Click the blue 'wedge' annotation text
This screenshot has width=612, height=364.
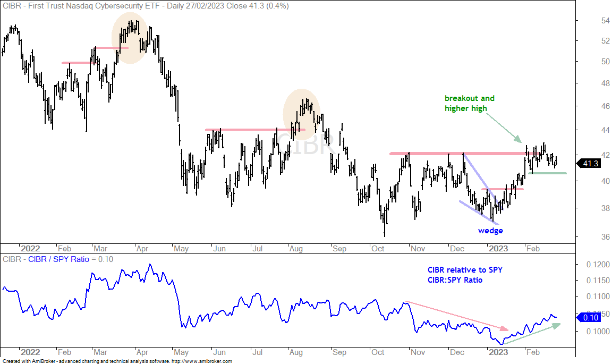pos(491,231)
